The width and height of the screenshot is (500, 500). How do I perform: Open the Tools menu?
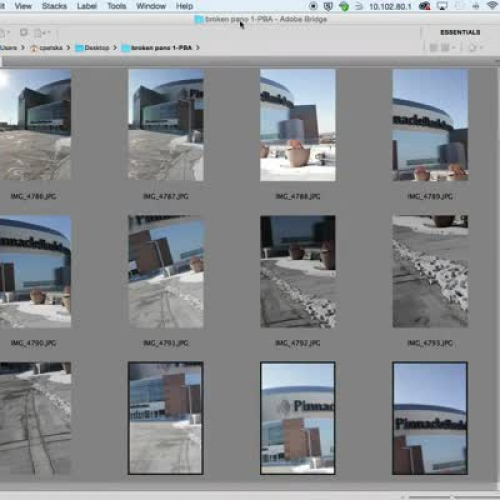(x=117, y=6)
